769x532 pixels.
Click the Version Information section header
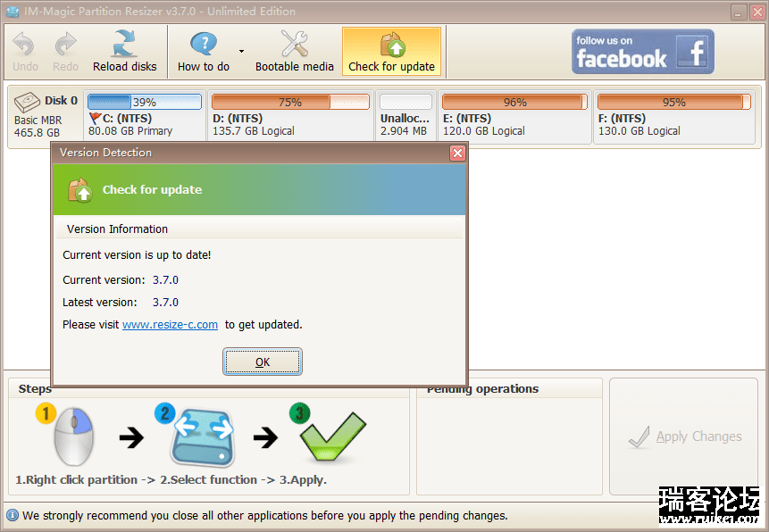pos(259,229)
